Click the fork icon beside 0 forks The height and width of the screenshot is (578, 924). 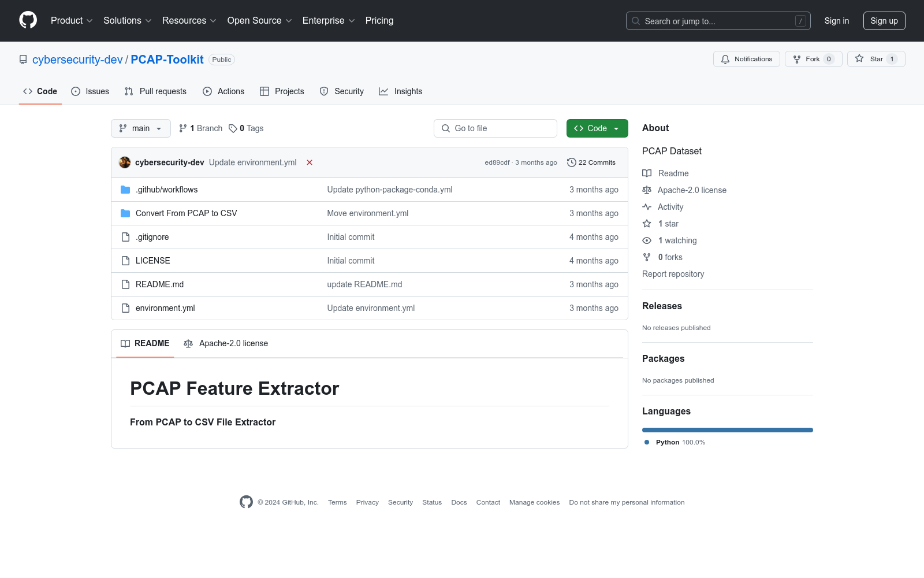(x=647, y=257)
